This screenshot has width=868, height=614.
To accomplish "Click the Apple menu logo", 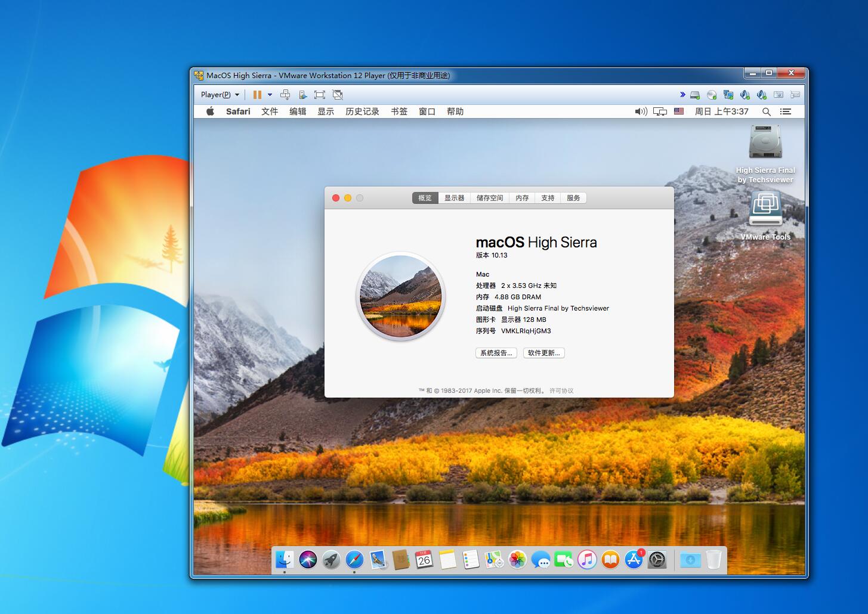I will tap(210, 111).
